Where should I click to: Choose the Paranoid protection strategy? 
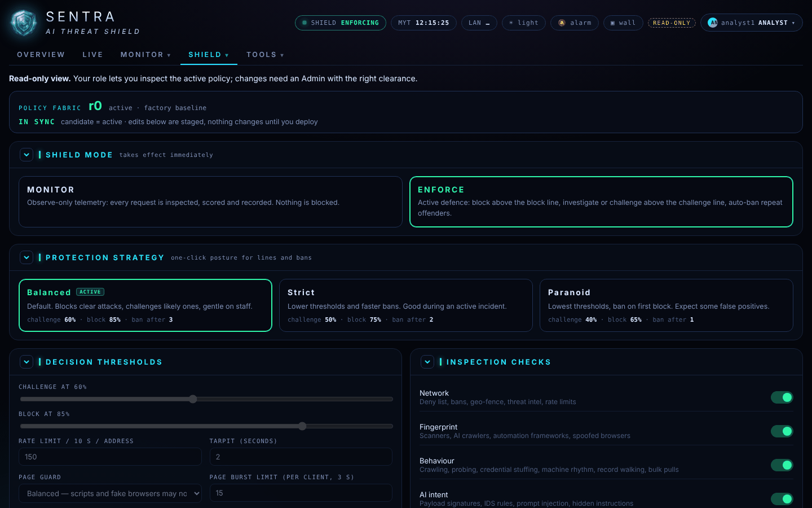pyautogui.click(x=667, y=305)
